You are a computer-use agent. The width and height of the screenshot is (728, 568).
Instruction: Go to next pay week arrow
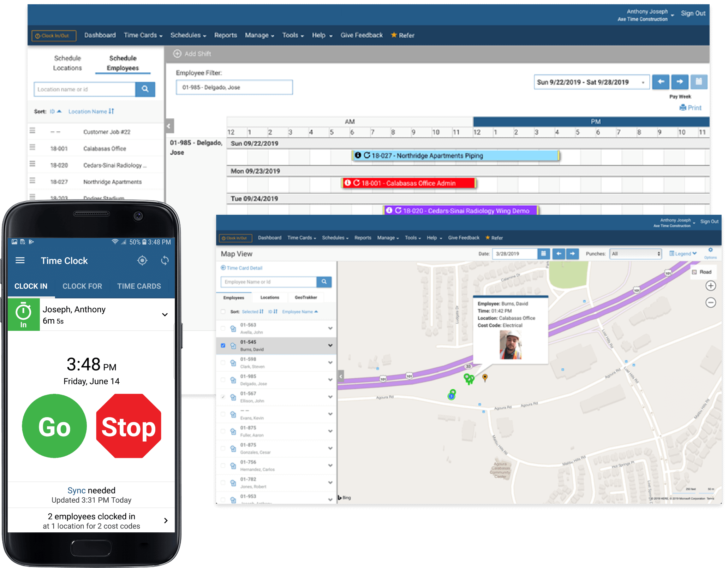679,82
